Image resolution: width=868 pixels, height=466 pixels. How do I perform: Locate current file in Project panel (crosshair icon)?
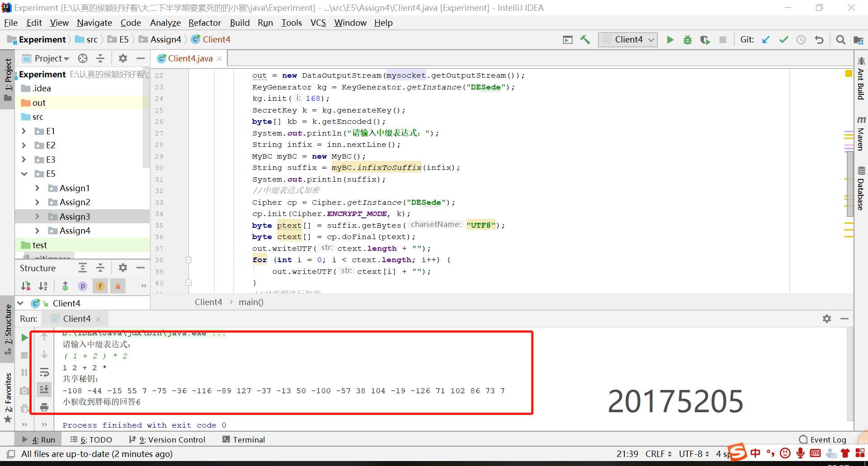click(82, 58)
